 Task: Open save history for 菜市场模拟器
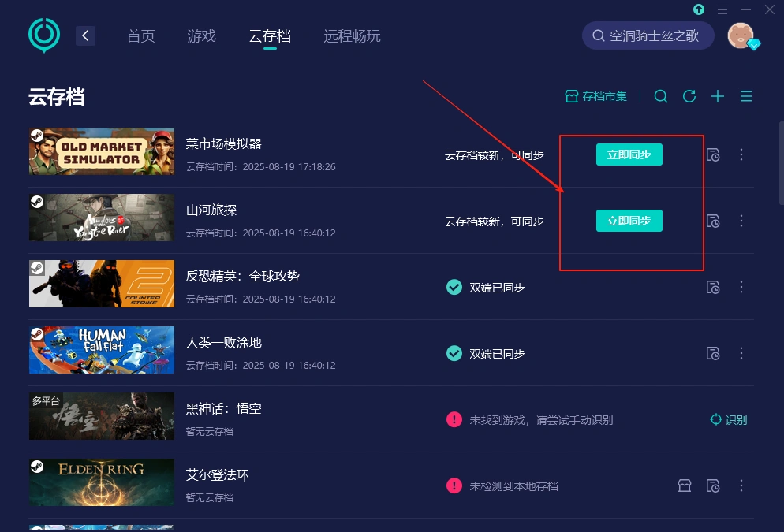point(713,155)
